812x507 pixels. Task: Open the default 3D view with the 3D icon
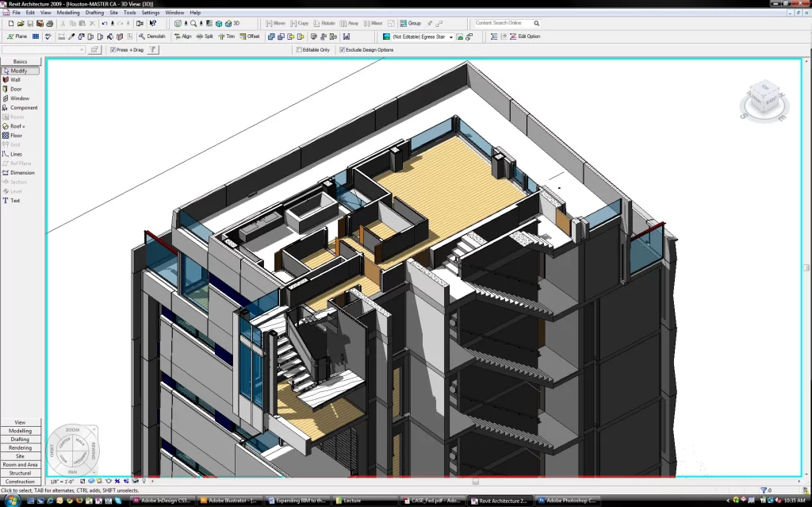(x=230, y=23)
